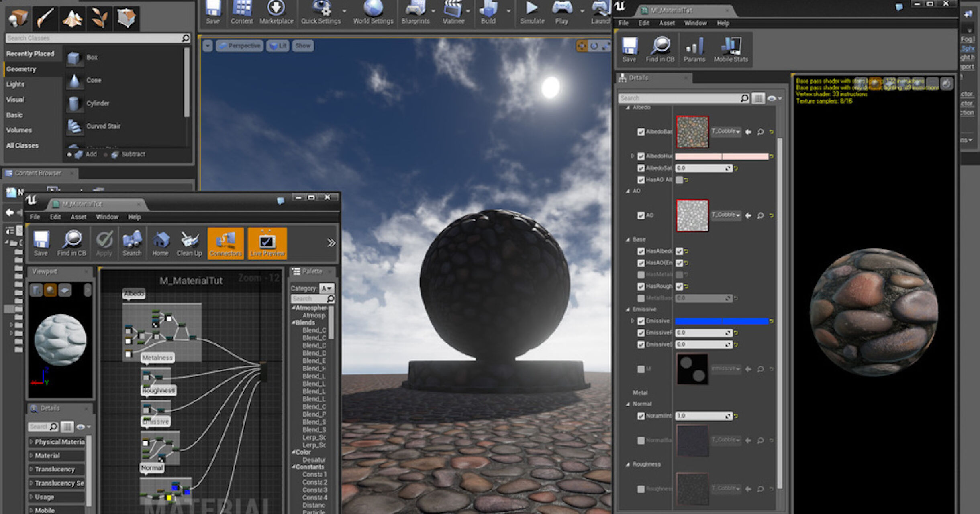Toggle Connectors in material editor
The height and width of the screenshot is (514, 980).
[226, 243]
